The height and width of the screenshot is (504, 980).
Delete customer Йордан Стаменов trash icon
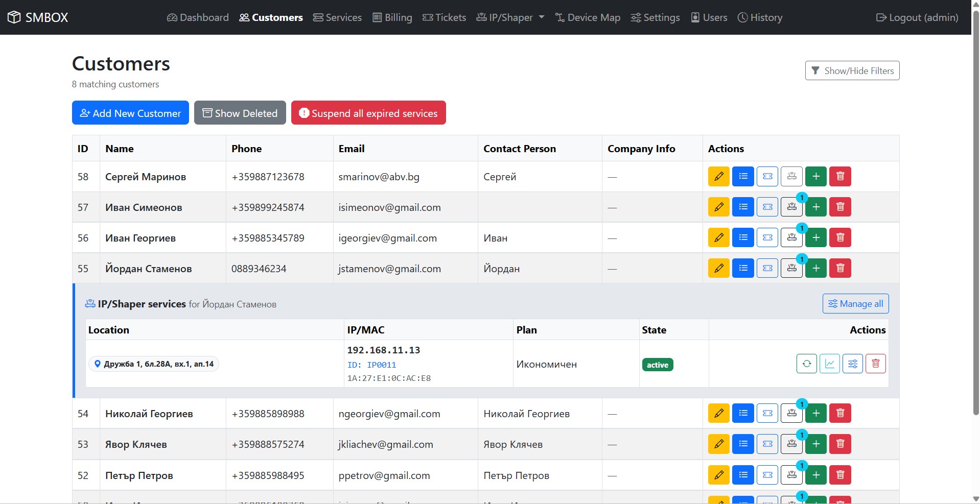click(x=840, y=268)
